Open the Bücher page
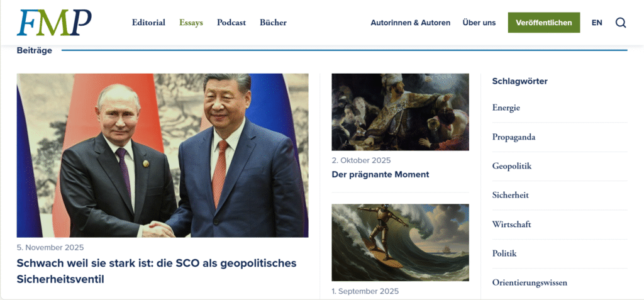The image size is (644, 300). [273, 23]
